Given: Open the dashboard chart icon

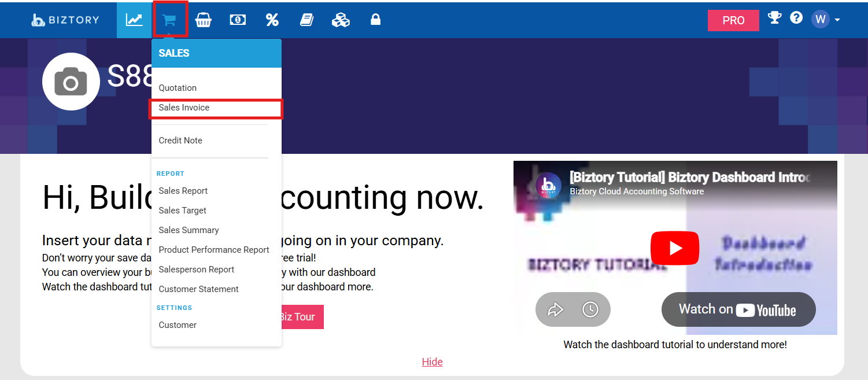Looking at the screenshot, I should click(x=134, y=20).
